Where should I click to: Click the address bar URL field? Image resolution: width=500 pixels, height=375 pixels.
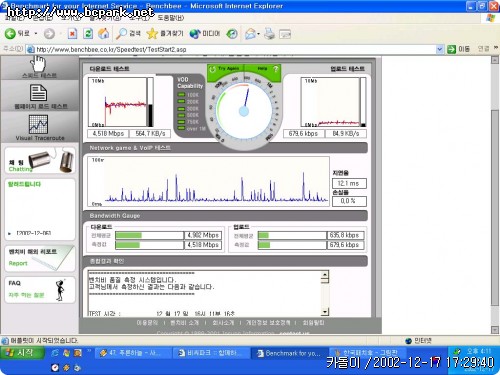point(231,49)
